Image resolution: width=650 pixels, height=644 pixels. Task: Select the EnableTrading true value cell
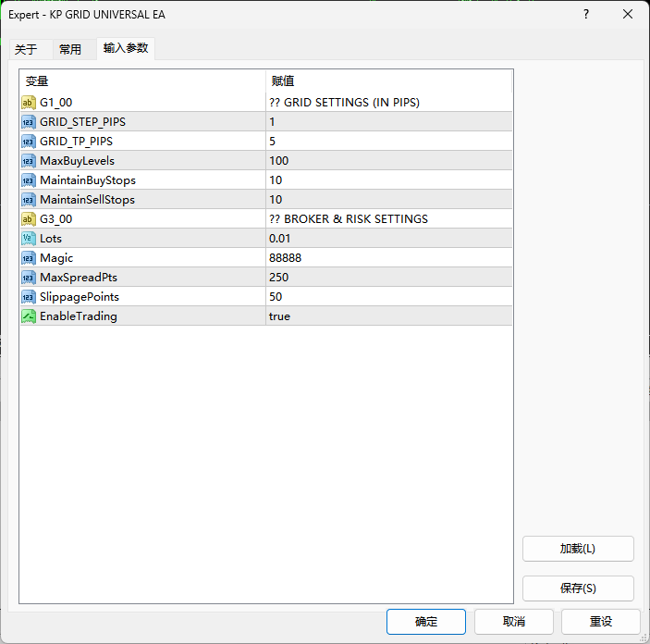click(x=388, y=316)
